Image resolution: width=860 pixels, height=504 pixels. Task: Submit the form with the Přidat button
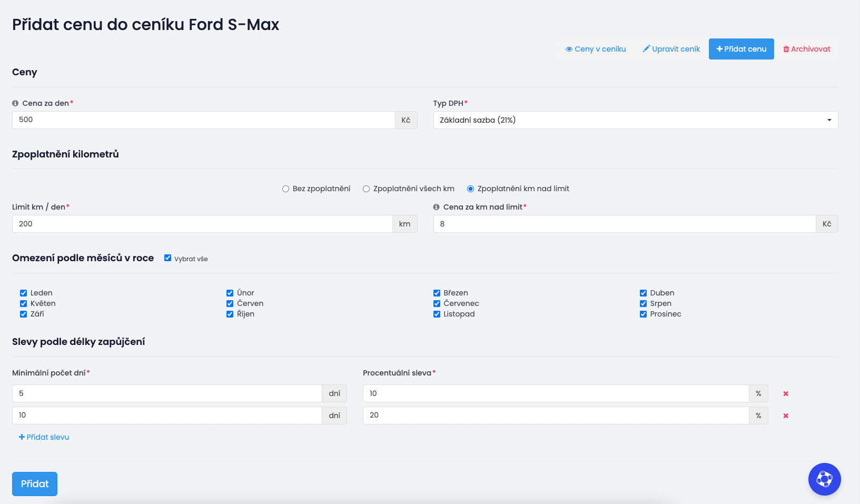[35, 484]
